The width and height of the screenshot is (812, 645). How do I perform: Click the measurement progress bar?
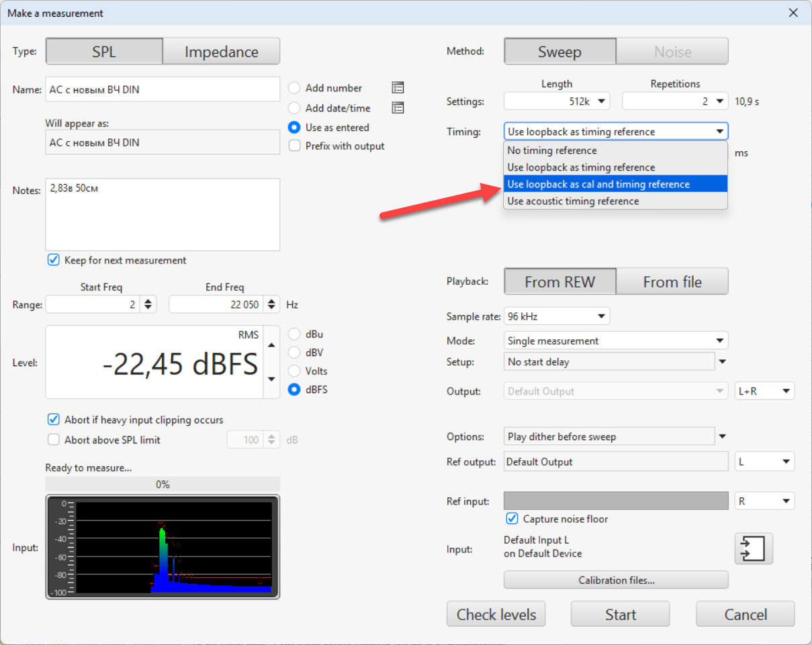pos(163,484)
